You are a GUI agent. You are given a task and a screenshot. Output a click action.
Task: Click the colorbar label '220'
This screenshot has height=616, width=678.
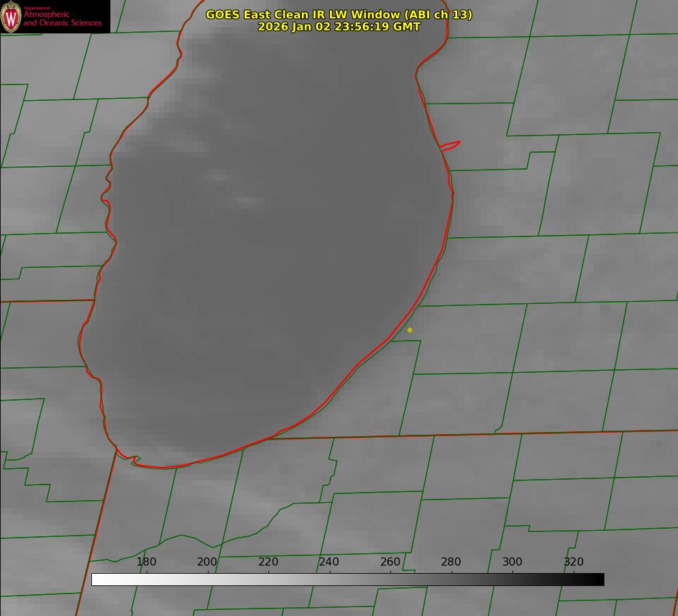click(x=268, y=561)
